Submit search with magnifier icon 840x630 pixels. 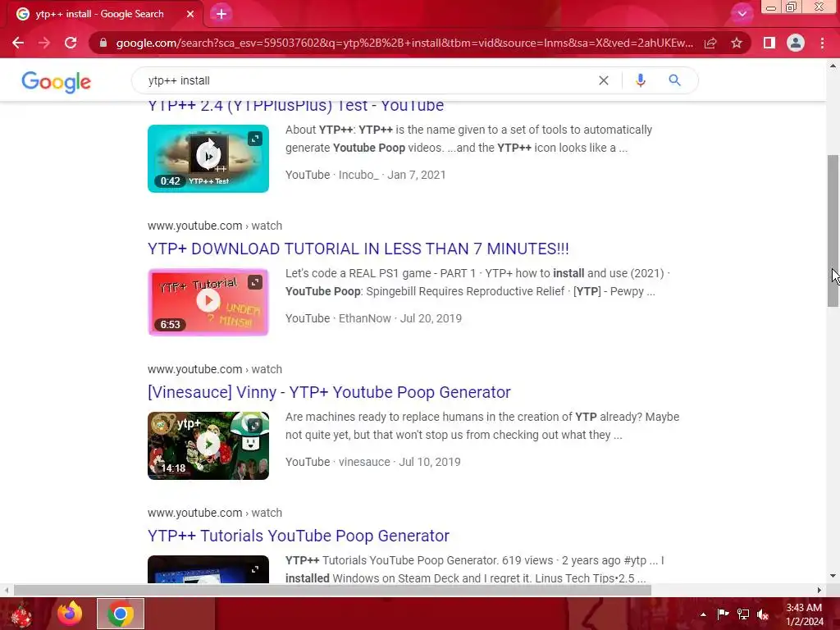click(x=674, y=80)
